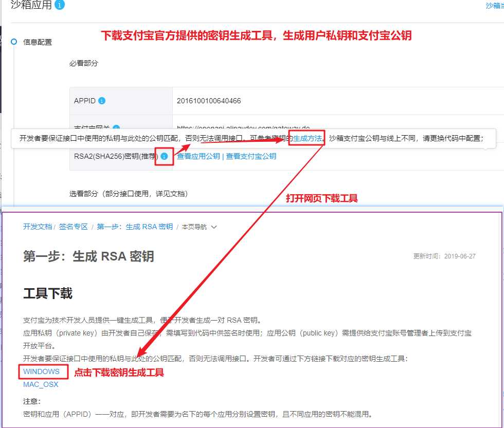Click the 必看部分 section label
This screenshot has width=504, height=428.
click(x=83, y=63)
